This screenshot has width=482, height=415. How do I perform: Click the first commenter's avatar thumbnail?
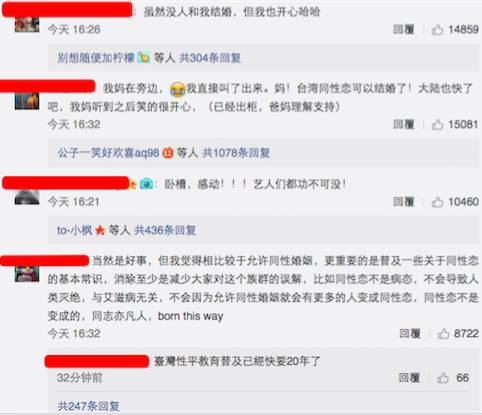(x=27, y=24)
